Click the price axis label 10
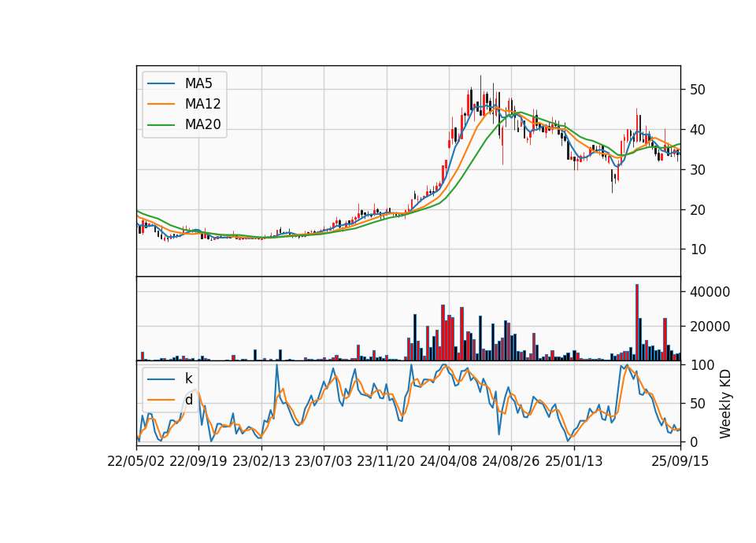 (697, 249)
